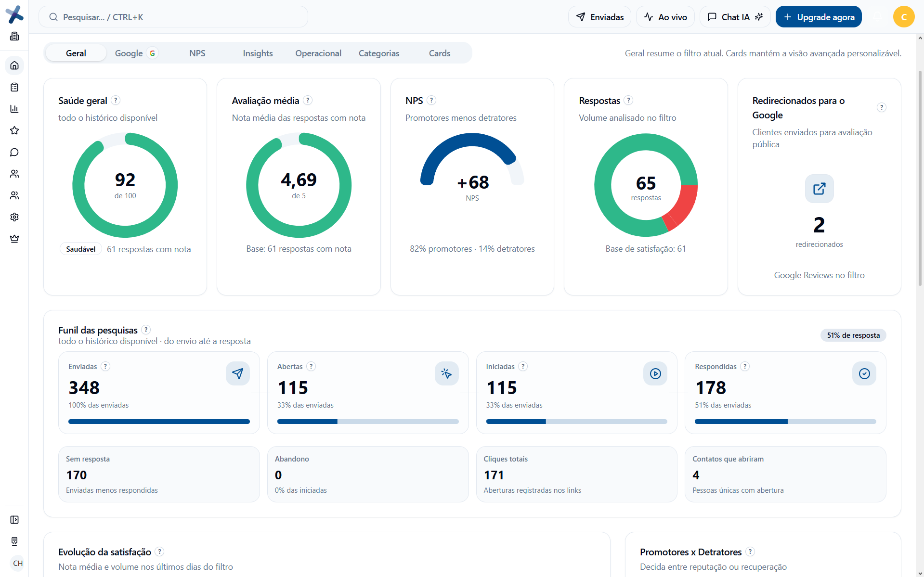Open the settings gear sidebar icon
Viewport: 924px width, 577px height.
click(x=14, y=217)
